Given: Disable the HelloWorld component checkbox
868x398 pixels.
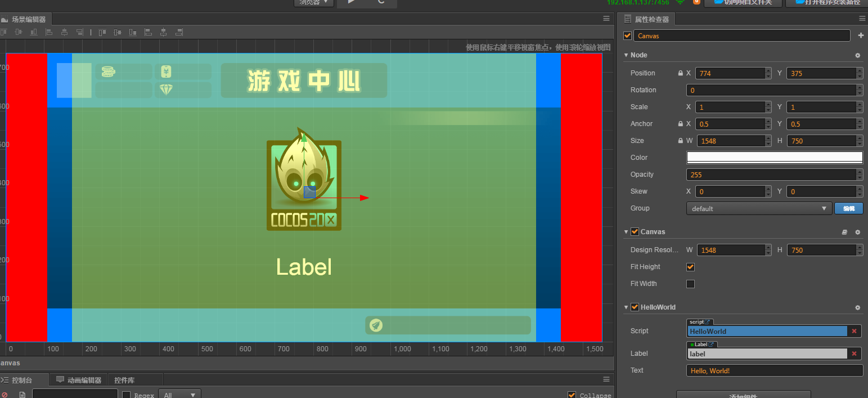Looking at the screenshot, I should 635,307.
